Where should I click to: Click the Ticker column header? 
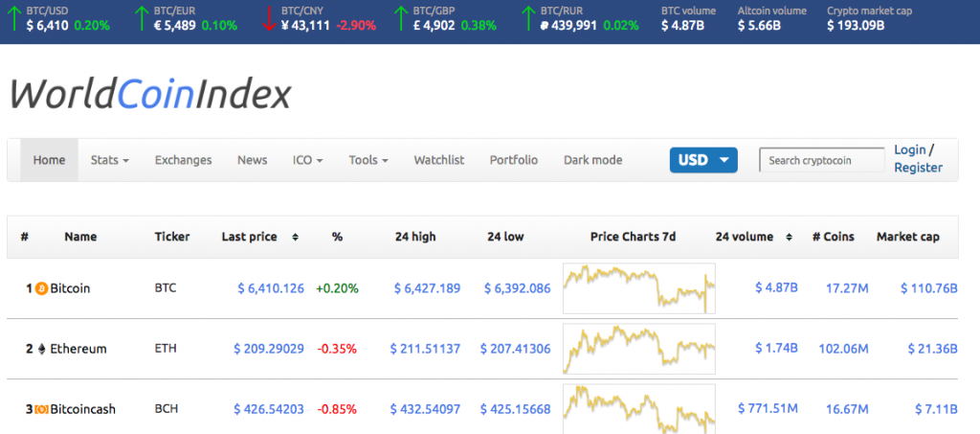(172, 237)
